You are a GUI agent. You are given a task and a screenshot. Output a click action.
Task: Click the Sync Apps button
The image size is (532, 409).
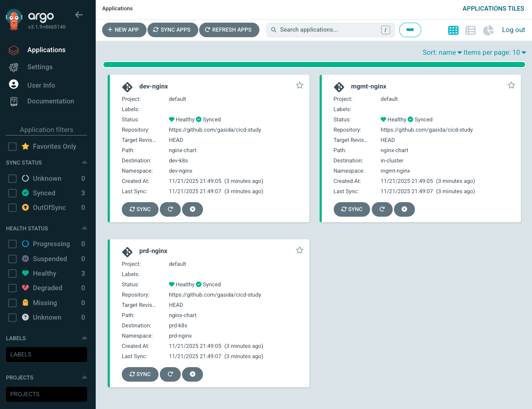173,30
